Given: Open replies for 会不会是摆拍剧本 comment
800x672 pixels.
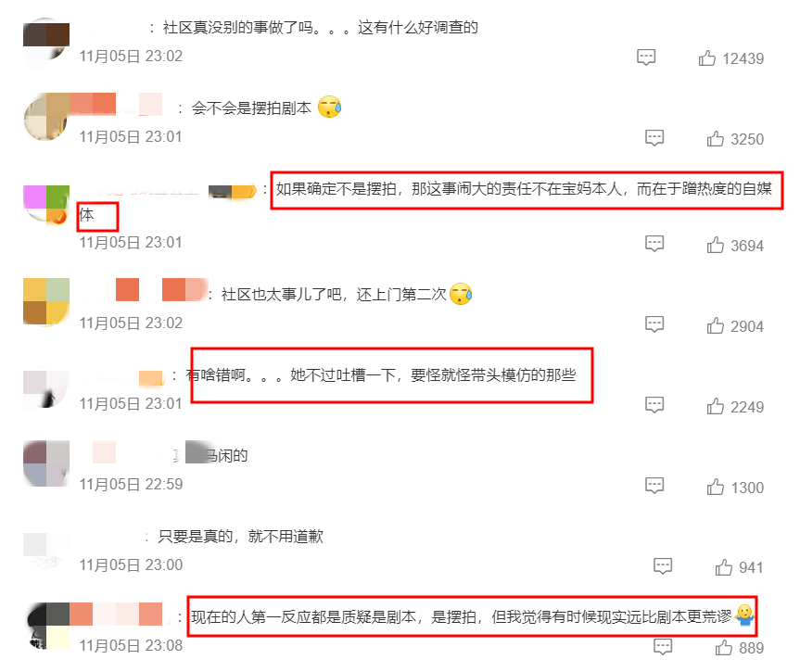Looking at the screenshot, I should pyautogui.click(x=654, y=138).
